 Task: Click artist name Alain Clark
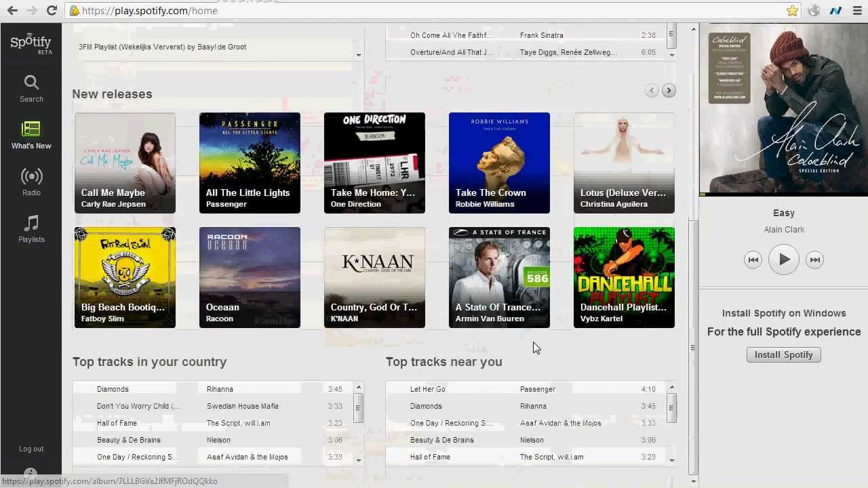click(x=784, y=229)
